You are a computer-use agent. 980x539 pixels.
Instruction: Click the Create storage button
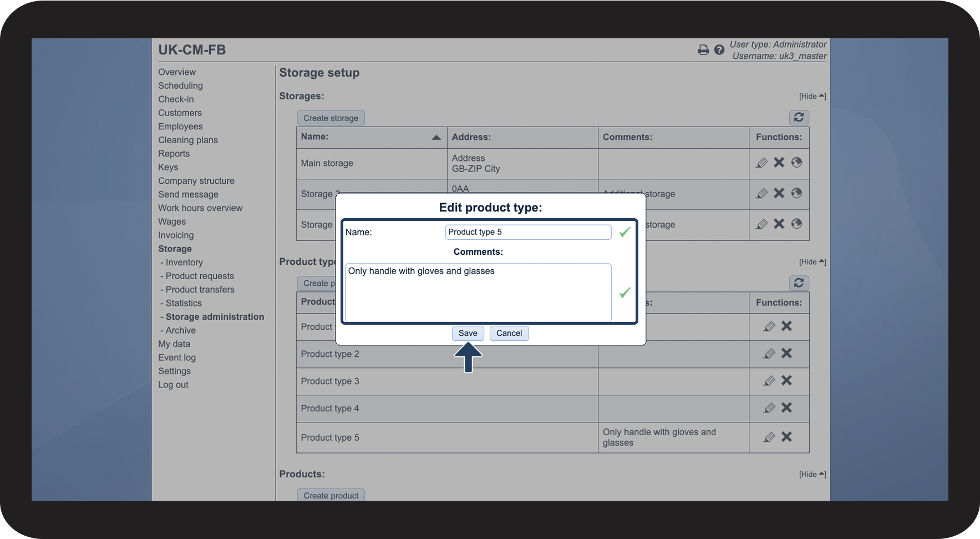[x=331, y=118]
